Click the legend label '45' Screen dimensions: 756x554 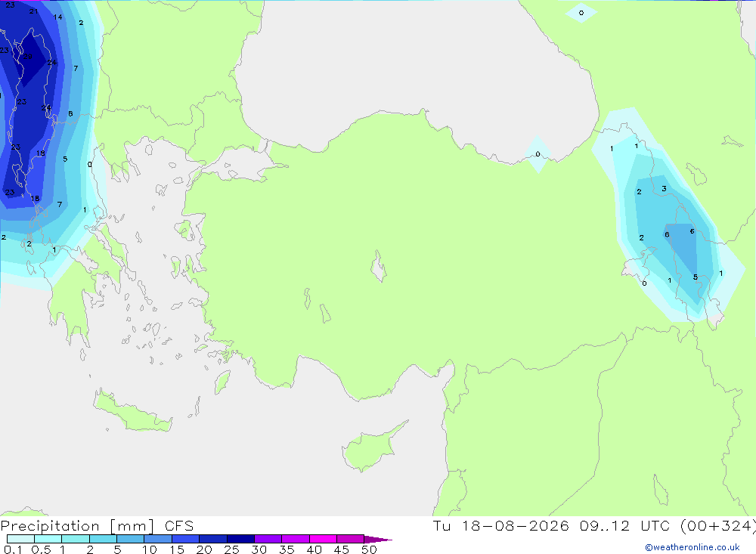click(342, 549)
